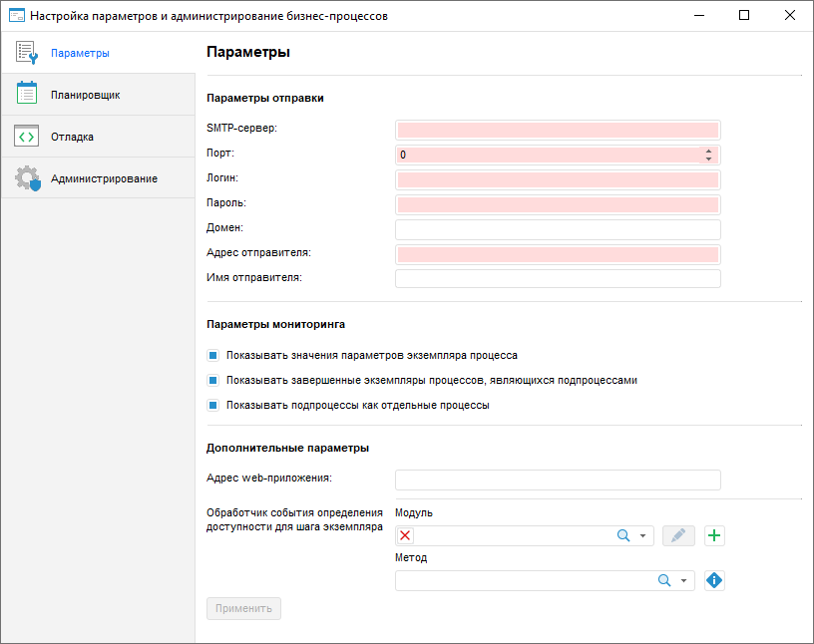814x644 pixels.
Task: Open the Параметры section in sidebar
Action: pos(80,53)
